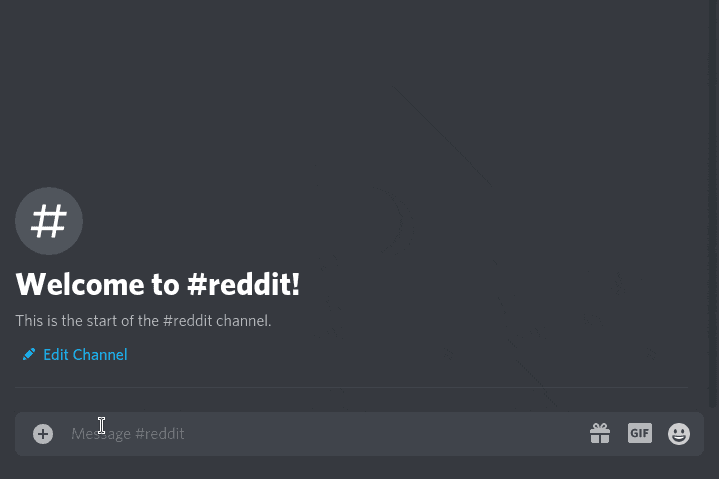Click the chat area vertical scrollbar
The image size is (719, 479).
(x=712, y=204)
